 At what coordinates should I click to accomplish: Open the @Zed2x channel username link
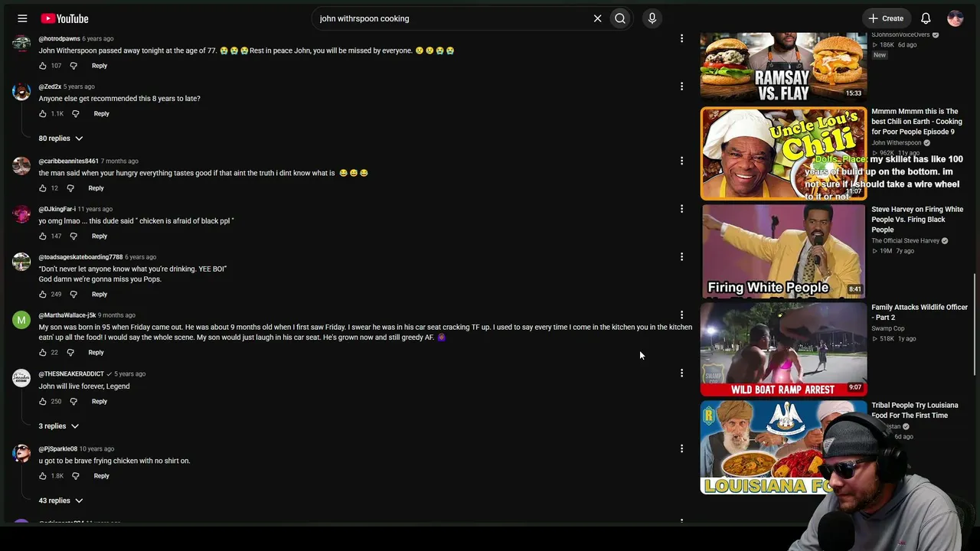50,86
